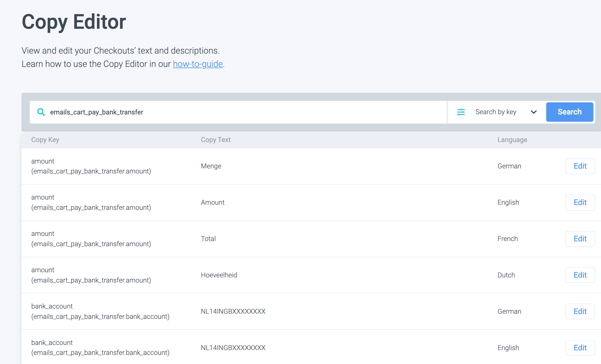601x364 pixels.
Task: Edit the German bank_account row
Action: point(580,311)
